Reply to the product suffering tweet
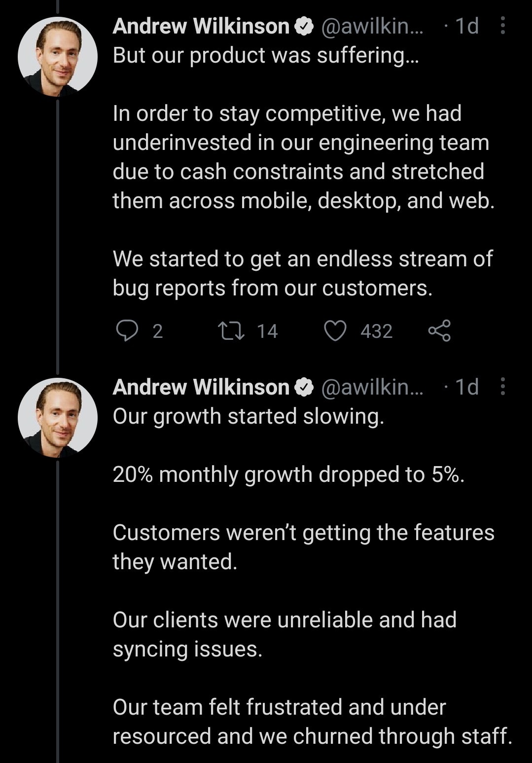The height and width of the screenshot is (763, 532). 127,331
